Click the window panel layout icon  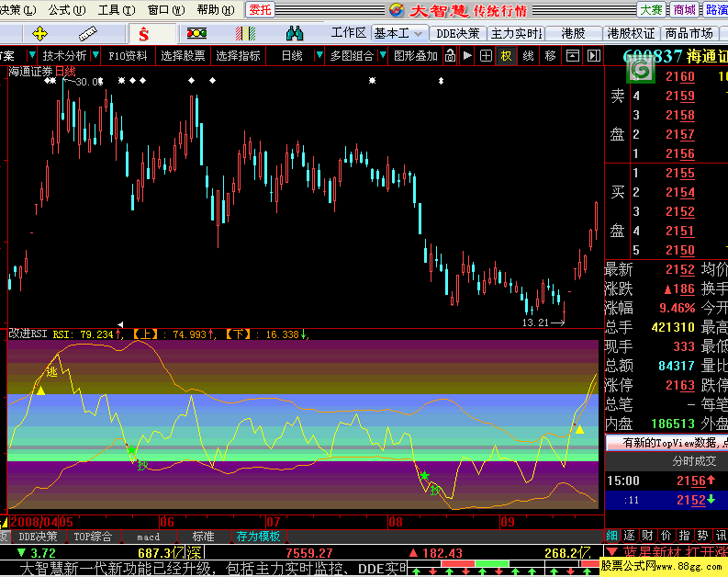click(x=573, y=56)
